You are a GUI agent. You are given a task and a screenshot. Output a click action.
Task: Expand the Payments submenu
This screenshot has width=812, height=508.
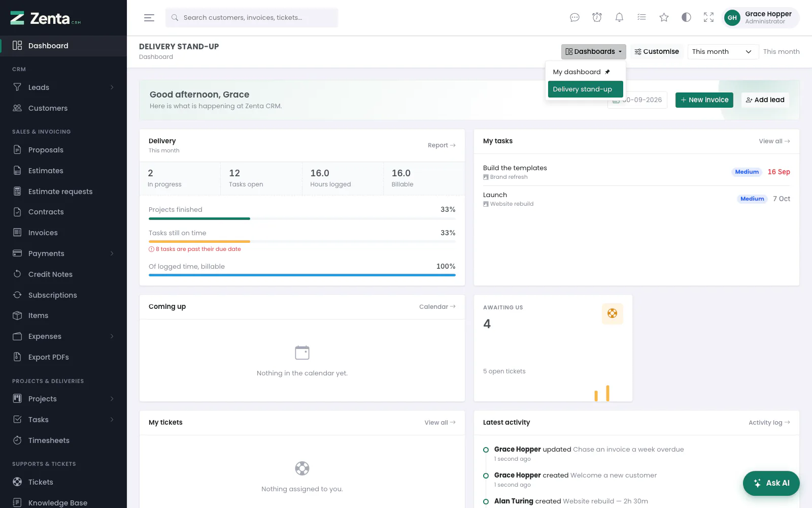click(112, 253)
